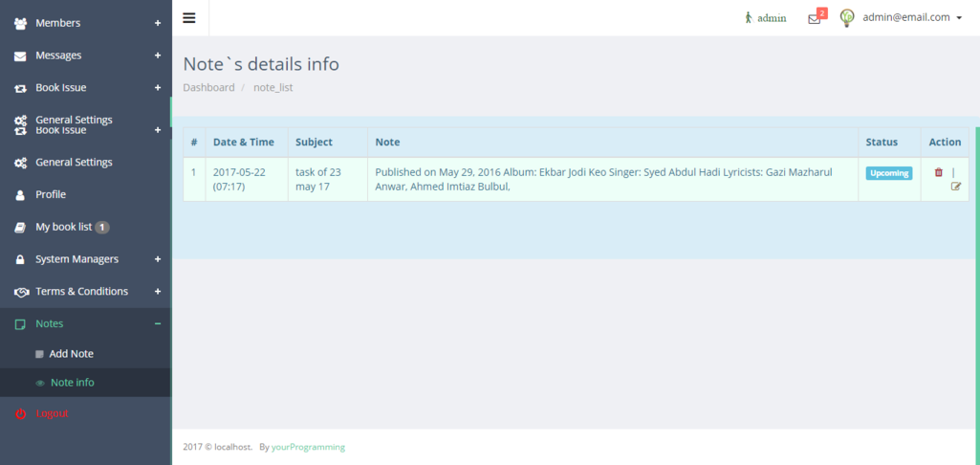The height and width of the screenshot is (465, 980).
Task: Expand System Managers submenu
Action: (158, 259)
